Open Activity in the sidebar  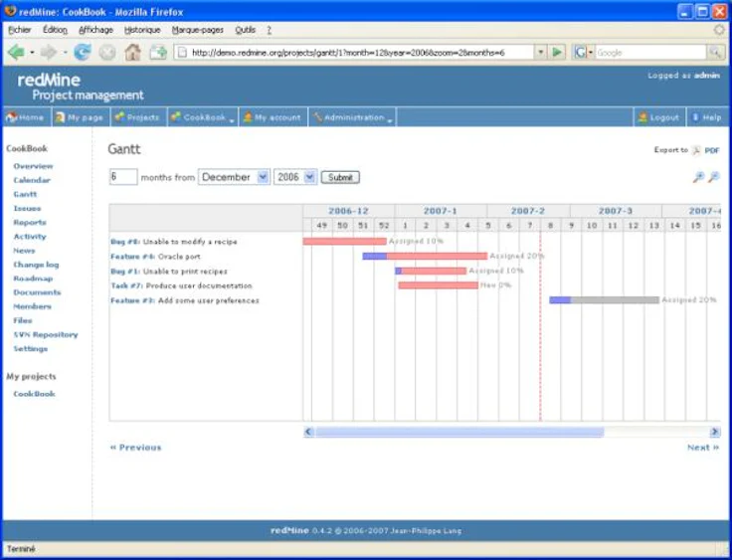pyautogui.click(x=30, y=237)
